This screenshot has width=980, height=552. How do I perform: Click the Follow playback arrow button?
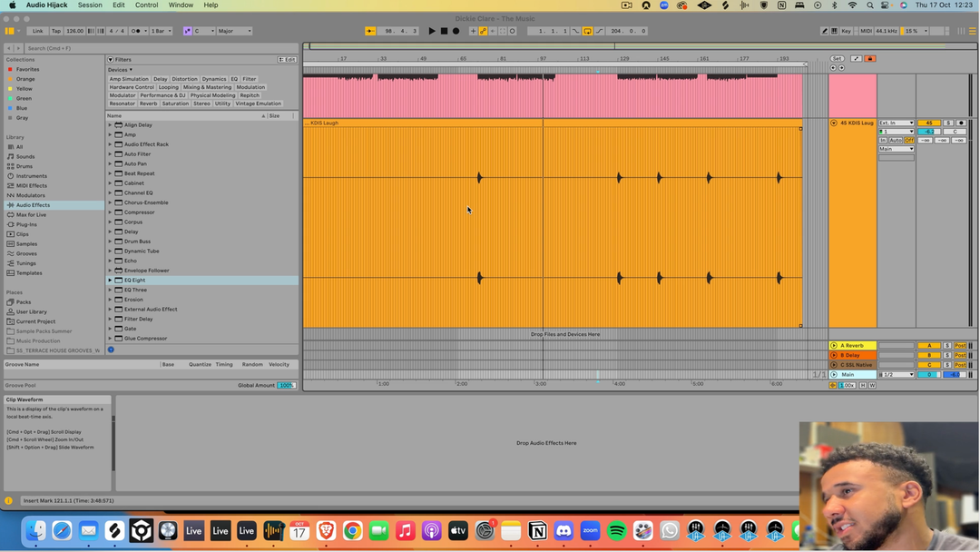tap(370, 31)
